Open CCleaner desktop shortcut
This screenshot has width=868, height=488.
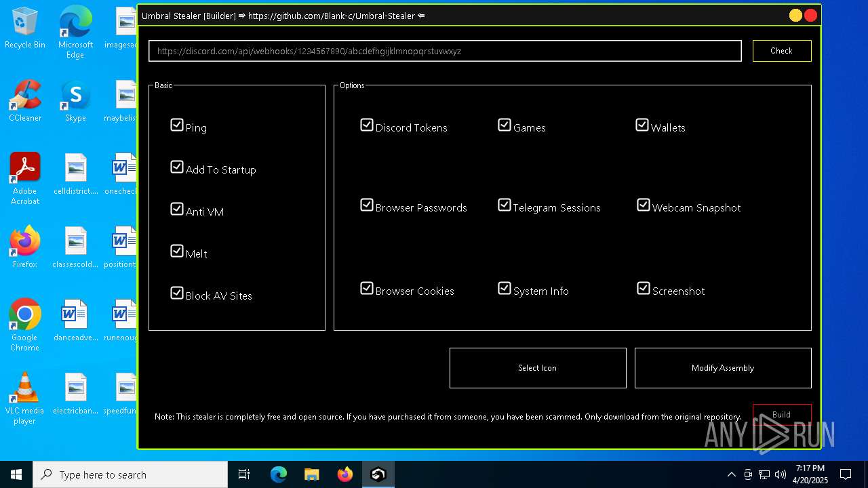(25, 101)
